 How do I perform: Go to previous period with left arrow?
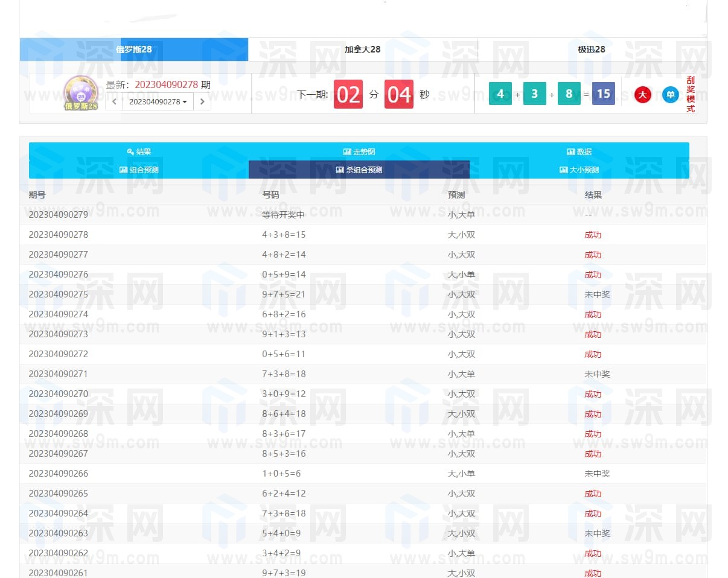114,101
